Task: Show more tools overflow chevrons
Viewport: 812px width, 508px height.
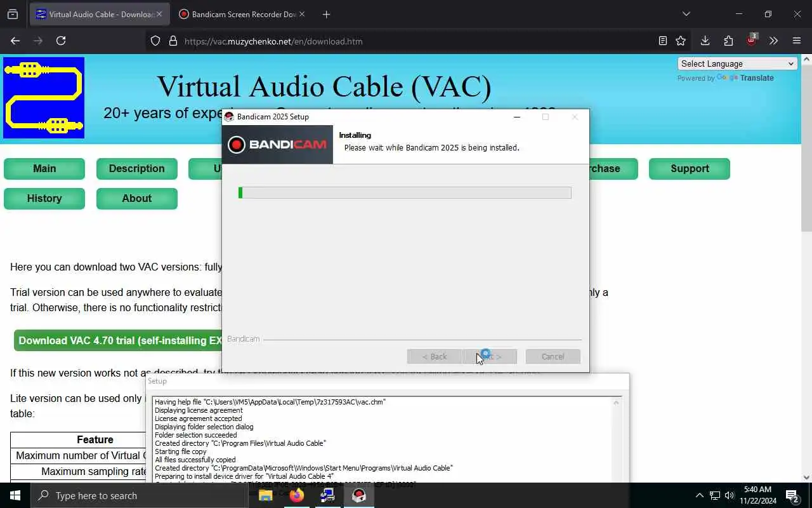Action: point(773,41)
